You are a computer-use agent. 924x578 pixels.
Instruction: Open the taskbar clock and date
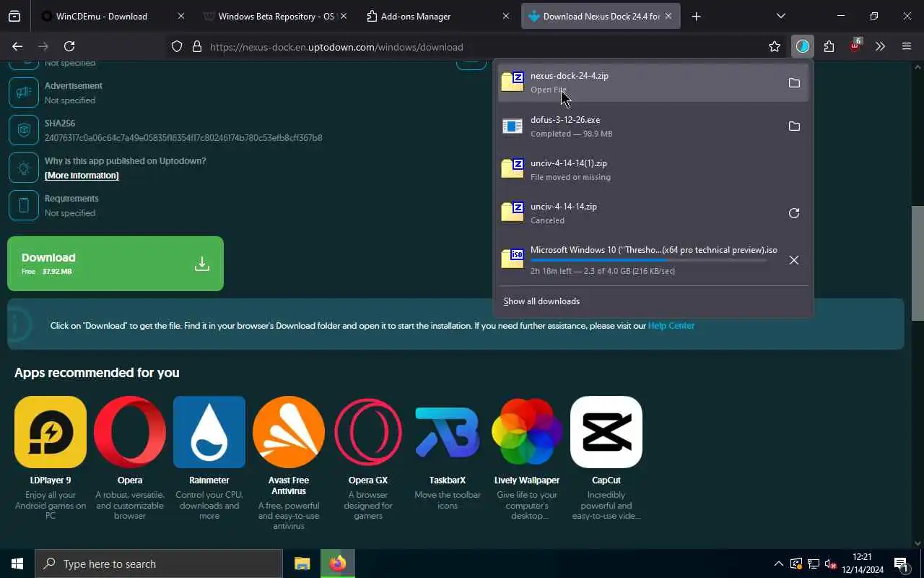[862, 564]
